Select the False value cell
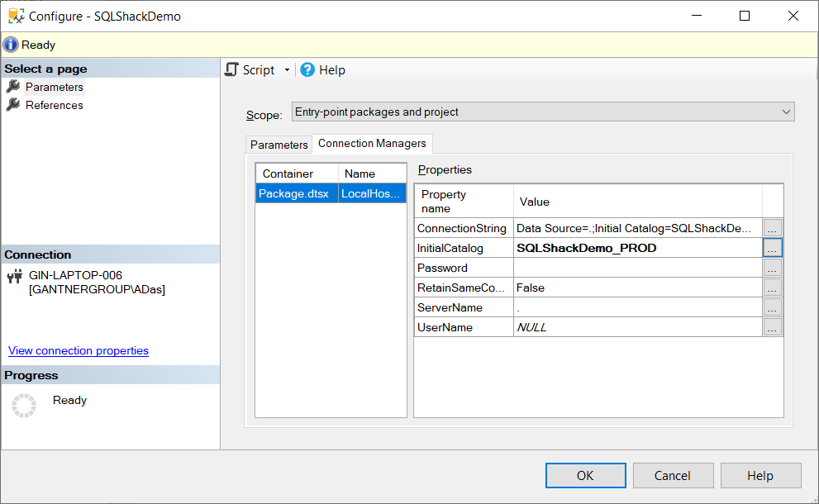Viewport: 819px width, 504px height. click(638, 288)
